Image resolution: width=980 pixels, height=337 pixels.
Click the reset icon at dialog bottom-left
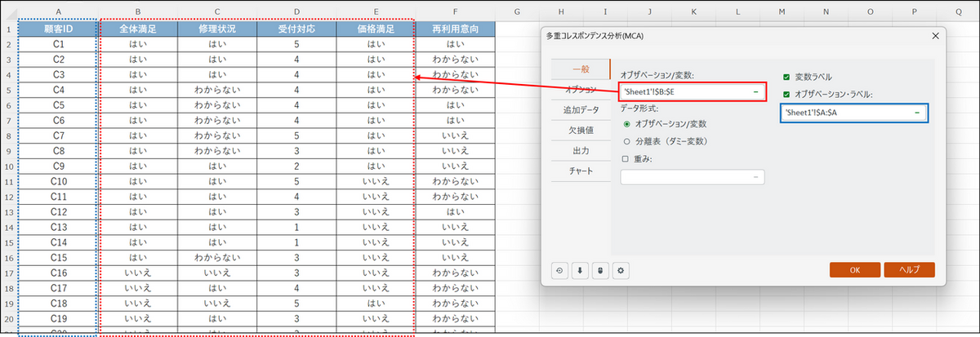coord(561,270)
